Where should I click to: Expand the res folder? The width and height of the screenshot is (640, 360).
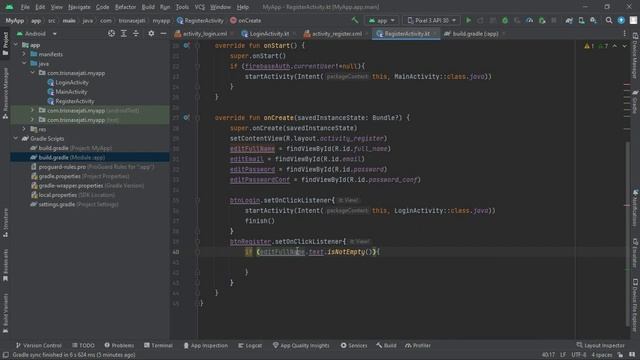tap(24, 129)
